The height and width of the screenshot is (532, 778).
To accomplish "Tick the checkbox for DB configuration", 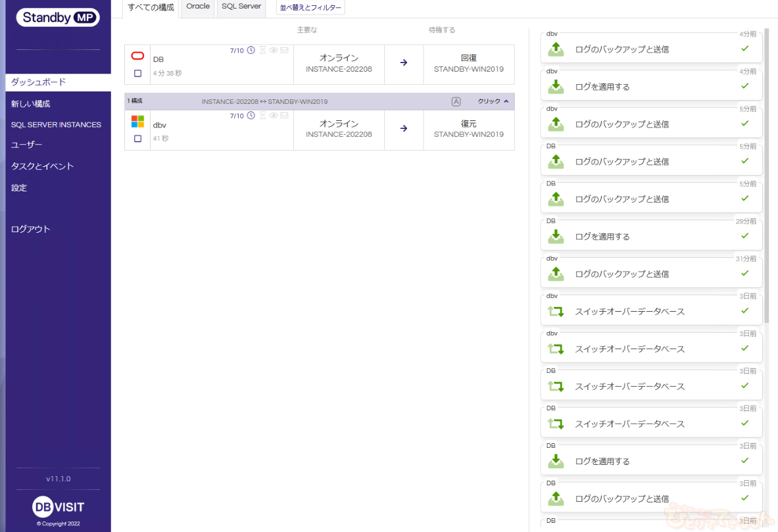I will click(x=137, y=74).
